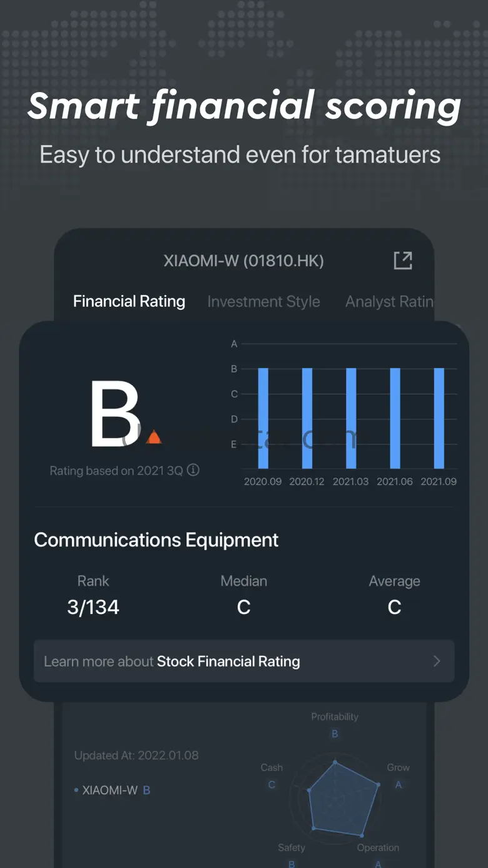Tap the Median rating value

pyautogui.click(x=244, y=607)
